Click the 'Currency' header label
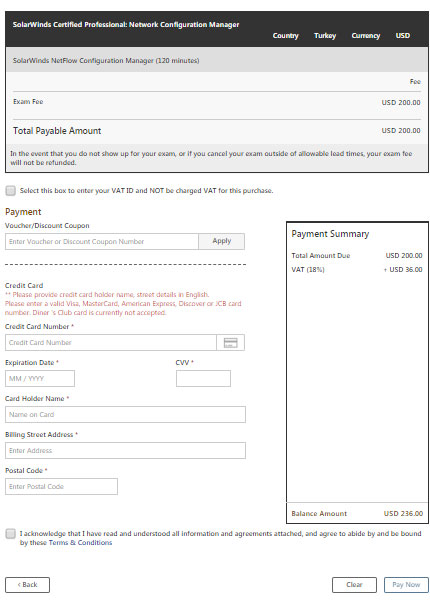Screen dimensions: 430x608 [x=366, y=36]
